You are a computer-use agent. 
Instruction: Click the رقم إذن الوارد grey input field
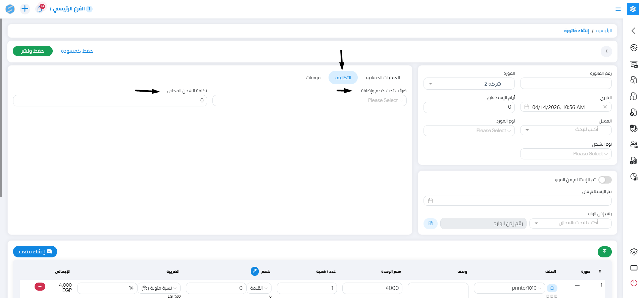click(x=483, y=223)
